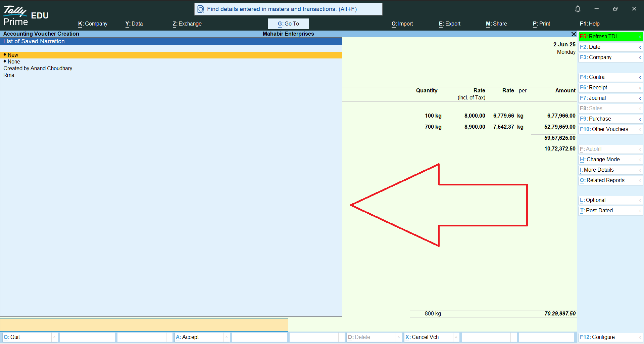
Task: Open the E: Export menu
Action: [450, 24]
